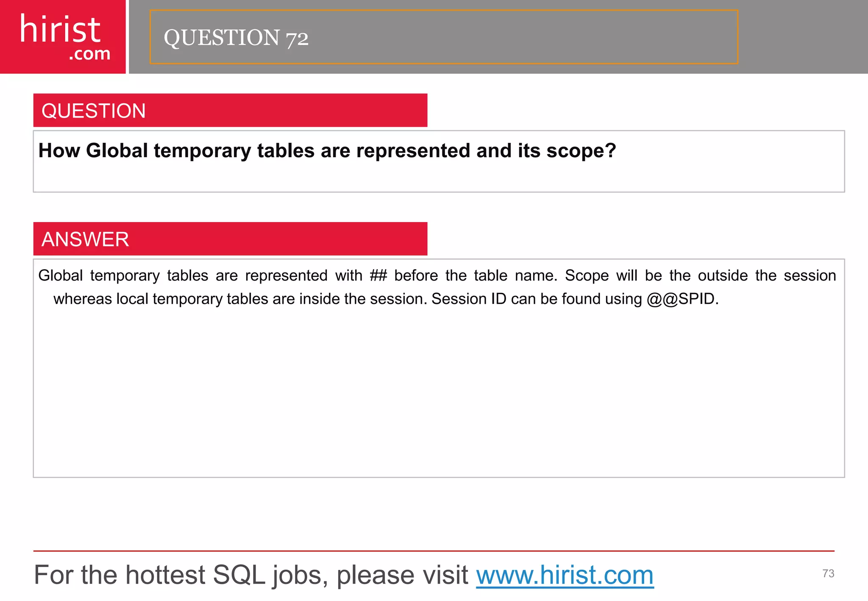Click the 'please visit' text in the footer
The image size is (868, 601).
pyautogui.click(x=402, y=575)
